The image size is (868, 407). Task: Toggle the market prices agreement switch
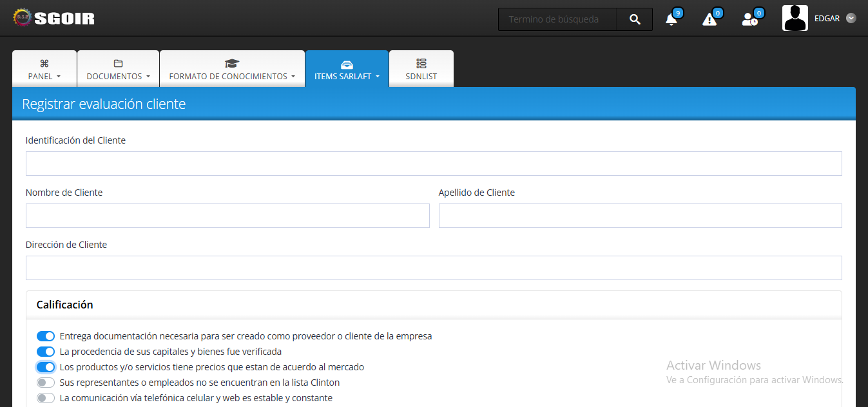pyautogui.click(x=46, y=367)
